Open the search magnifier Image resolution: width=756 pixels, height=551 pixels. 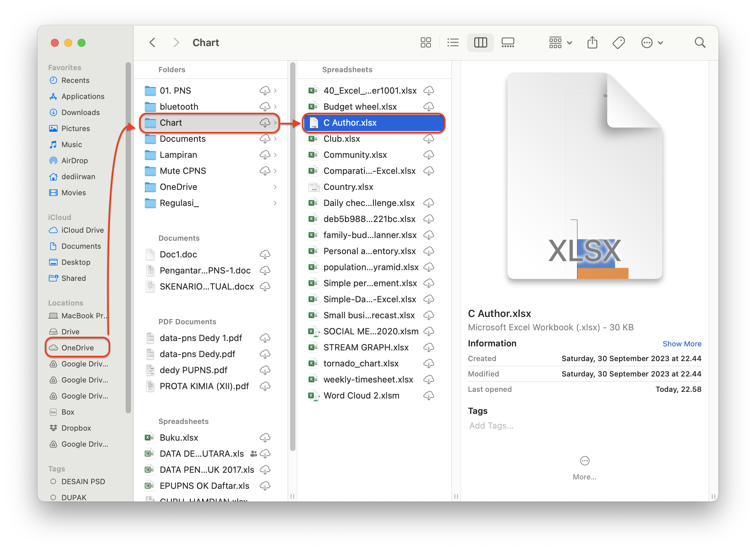[x=700, y=42]
